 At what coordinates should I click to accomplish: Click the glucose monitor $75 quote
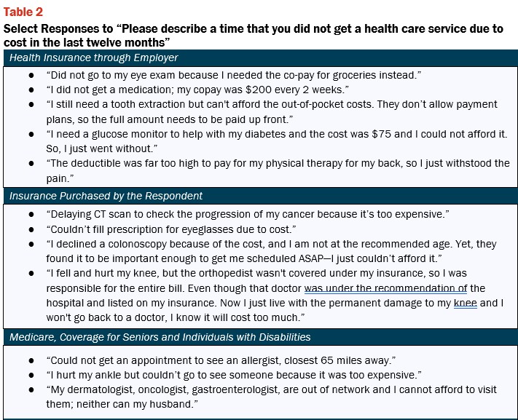click(x=277, y=141)
